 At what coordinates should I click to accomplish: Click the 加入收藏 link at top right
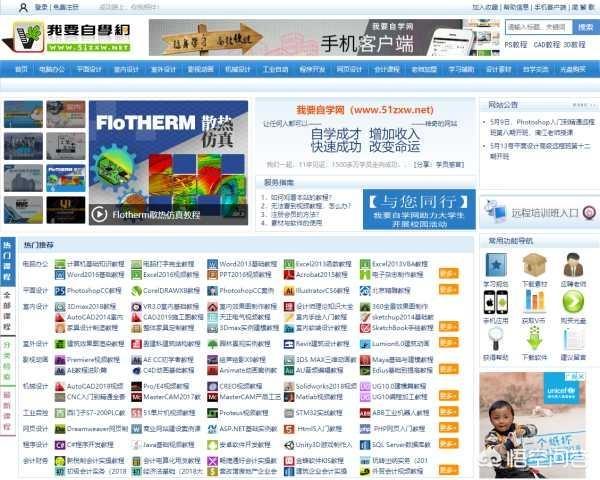tap(485, 7)
